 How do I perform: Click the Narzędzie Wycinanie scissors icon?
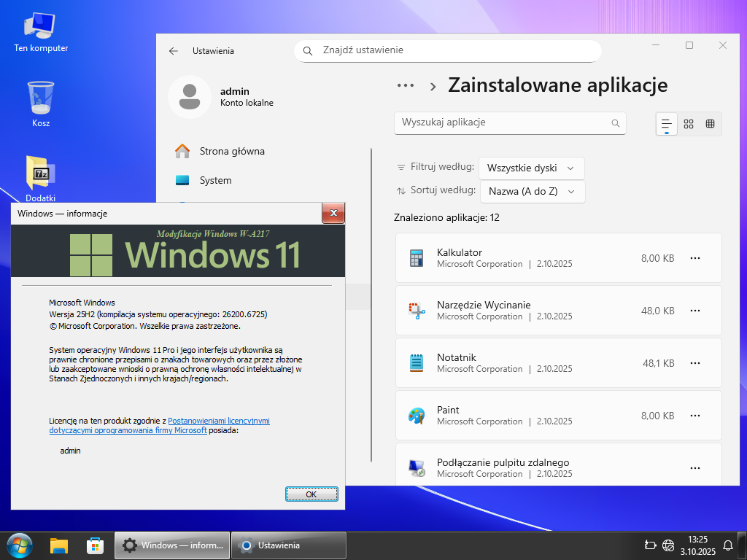pos(417,311)
